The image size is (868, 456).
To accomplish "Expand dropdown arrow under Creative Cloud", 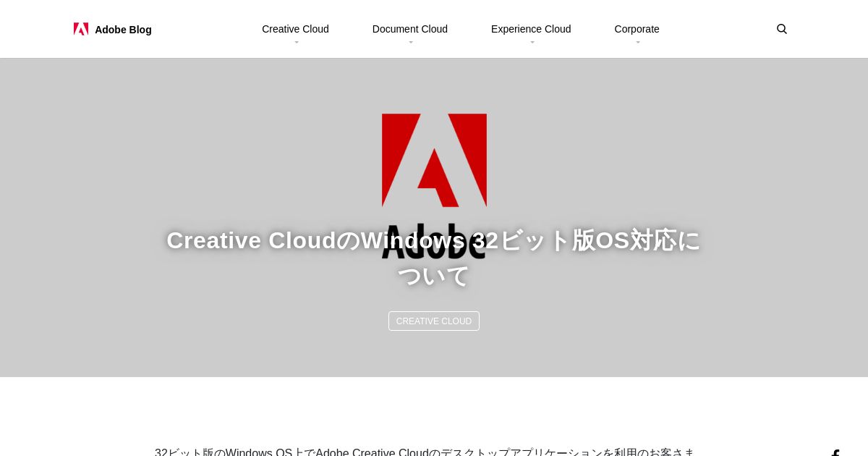I will coord(297,43).
